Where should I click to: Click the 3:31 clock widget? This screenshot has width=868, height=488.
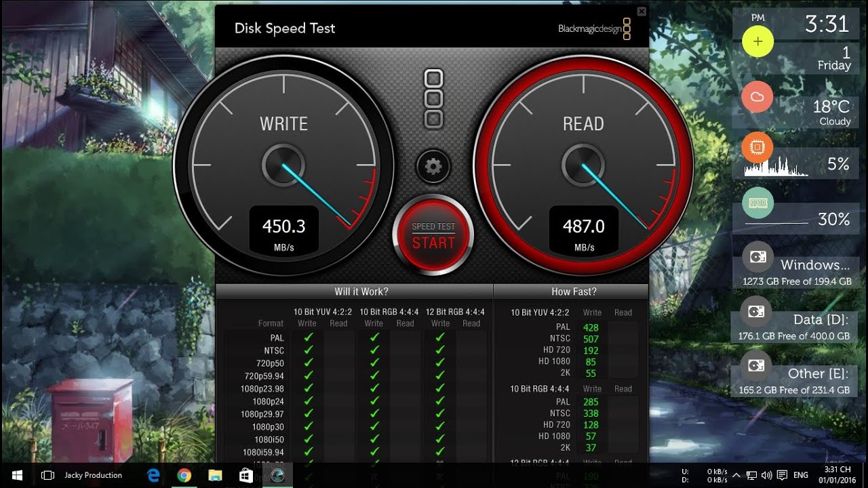pyautogui.click(x=827, y=24)
